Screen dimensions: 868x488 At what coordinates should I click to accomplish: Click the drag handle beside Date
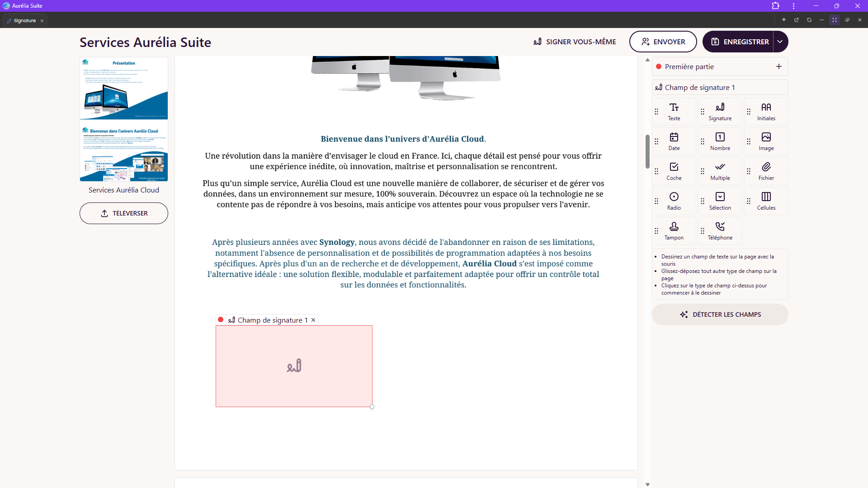pyautogui.click(x=656, y=141)
